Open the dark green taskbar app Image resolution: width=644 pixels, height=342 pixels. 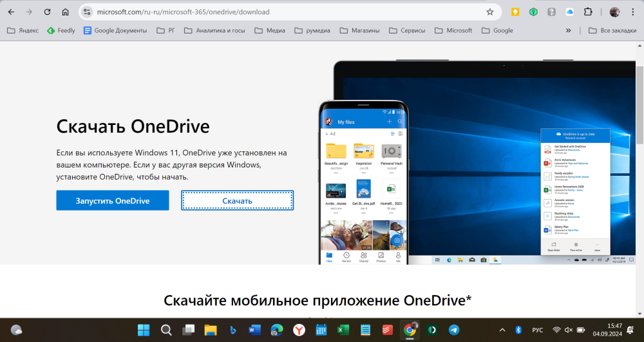pos(431,330)
